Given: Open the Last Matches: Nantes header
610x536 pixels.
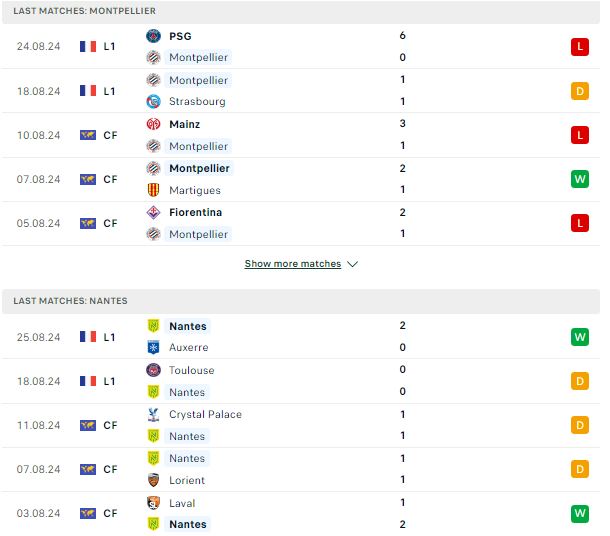Looking at the screenshot, I should (x=301, y=301).
